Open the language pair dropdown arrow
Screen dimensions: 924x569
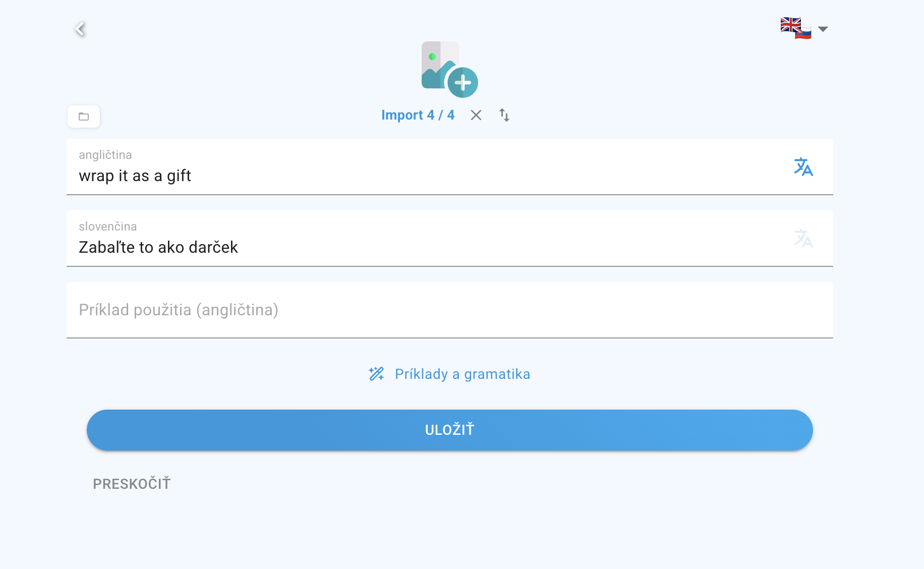click(823, 29)
